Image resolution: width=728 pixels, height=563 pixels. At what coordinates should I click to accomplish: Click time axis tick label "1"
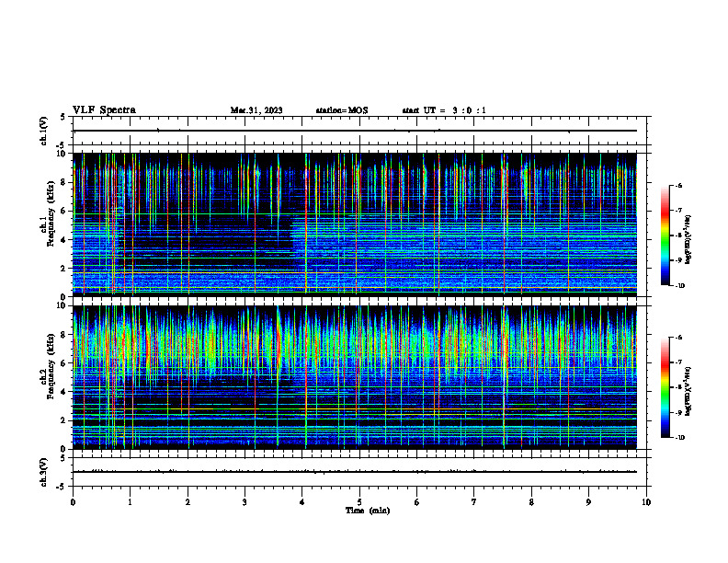click(130, 502)
